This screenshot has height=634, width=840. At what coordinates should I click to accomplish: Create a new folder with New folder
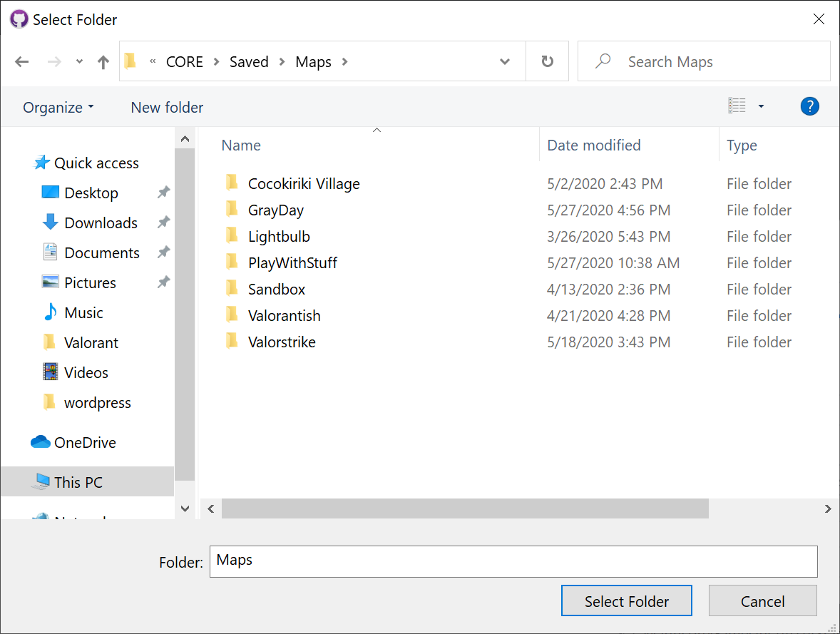(166, 107)
